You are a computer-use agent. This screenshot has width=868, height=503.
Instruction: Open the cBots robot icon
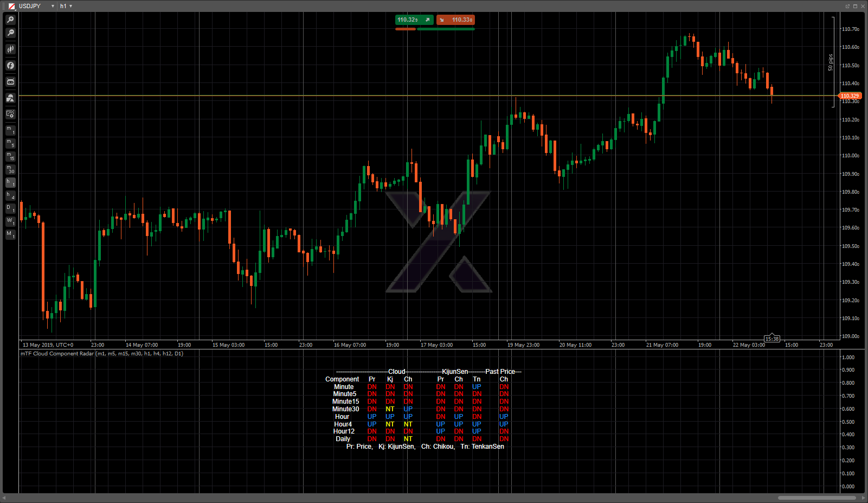pyautogui.click(x=10, y=82)
